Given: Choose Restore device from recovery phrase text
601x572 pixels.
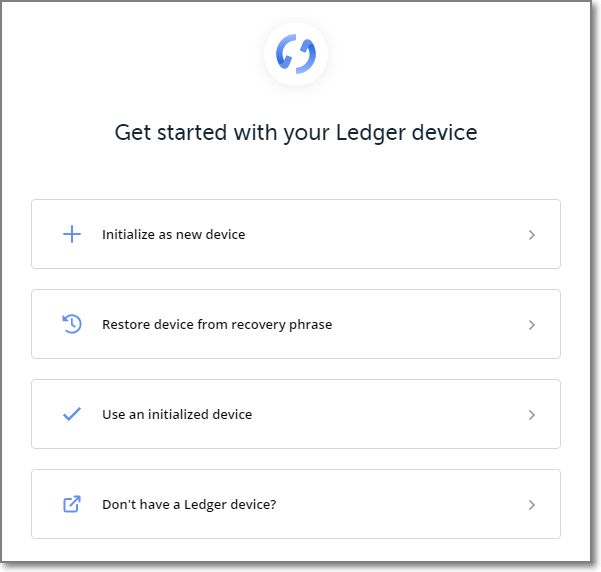Looking at the screenshot, I should point(217,324).
